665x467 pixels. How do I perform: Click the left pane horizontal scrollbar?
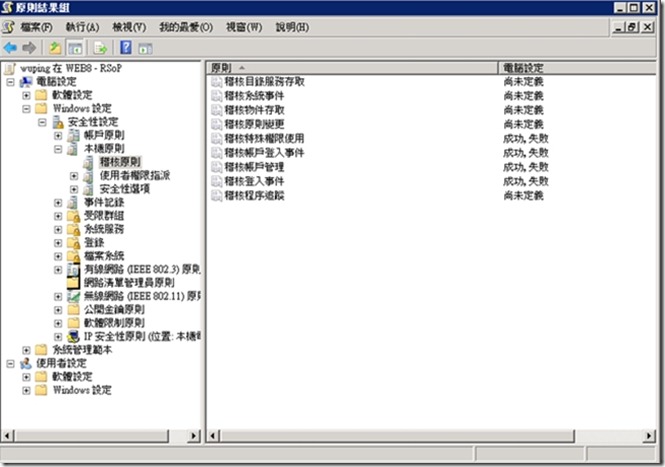click(x=100, y=436)
